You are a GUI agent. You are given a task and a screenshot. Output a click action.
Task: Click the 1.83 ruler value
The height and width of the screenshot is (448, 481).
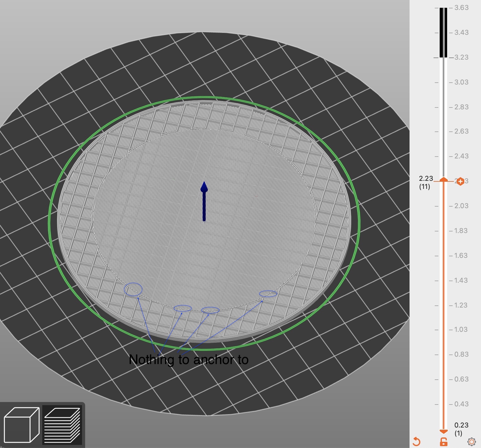461,231
